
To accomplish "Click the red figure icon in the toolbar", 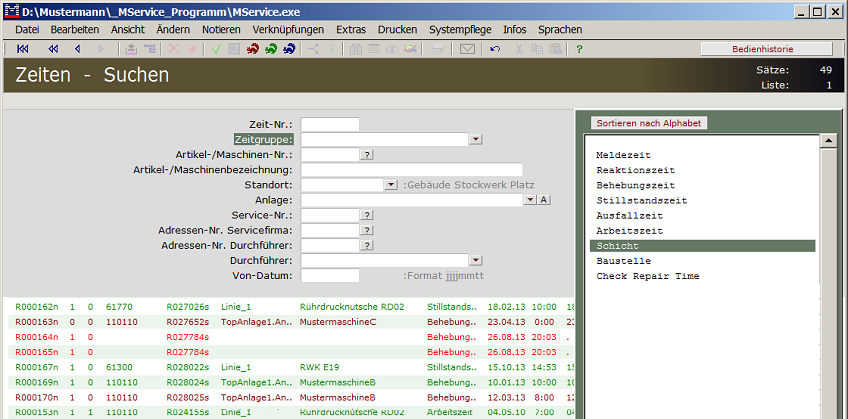I will (x=252, y=49).
